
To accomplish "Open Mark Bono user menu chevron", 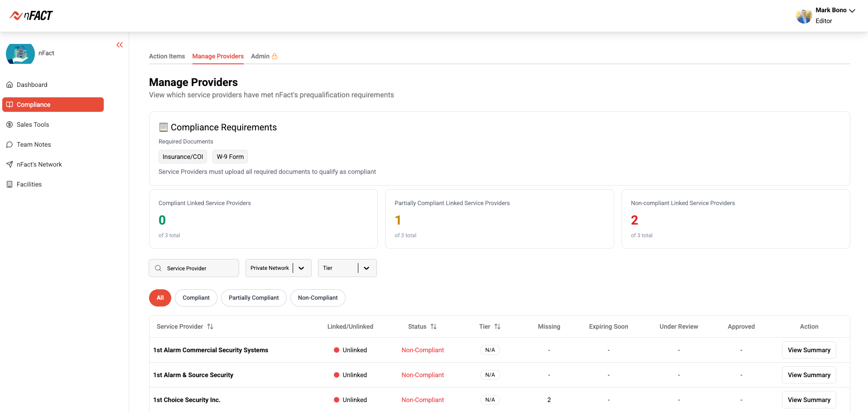I will coord(852,10).
